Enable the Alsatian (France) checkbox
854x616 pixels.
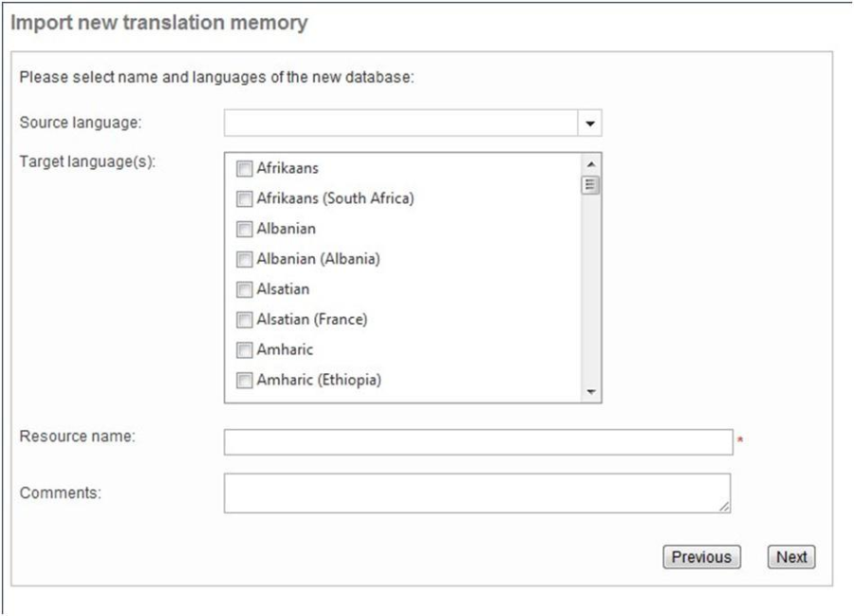coord(244,320)
